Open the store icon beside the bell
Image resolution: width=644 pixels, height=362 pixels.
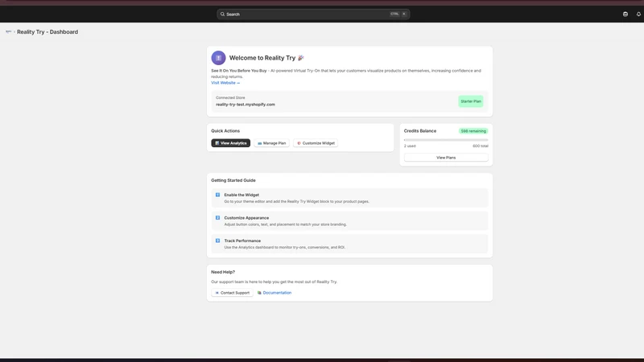(625, 14)
